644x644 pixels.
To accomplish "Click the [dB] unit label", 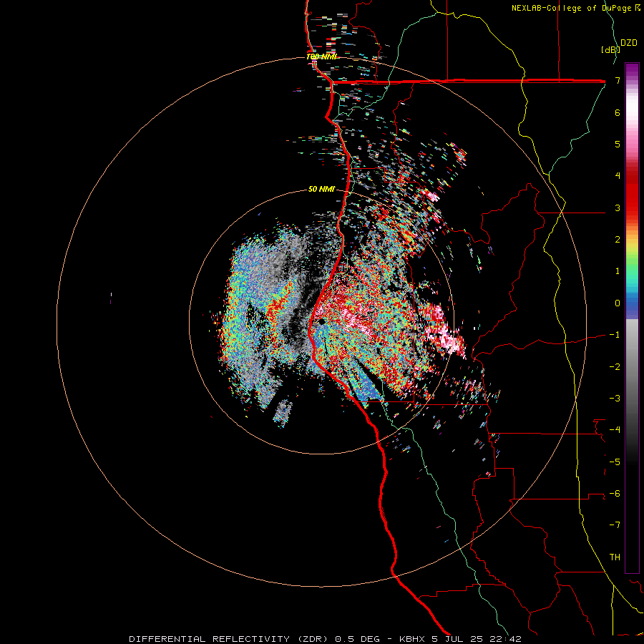I will click(x=610, y=50).
